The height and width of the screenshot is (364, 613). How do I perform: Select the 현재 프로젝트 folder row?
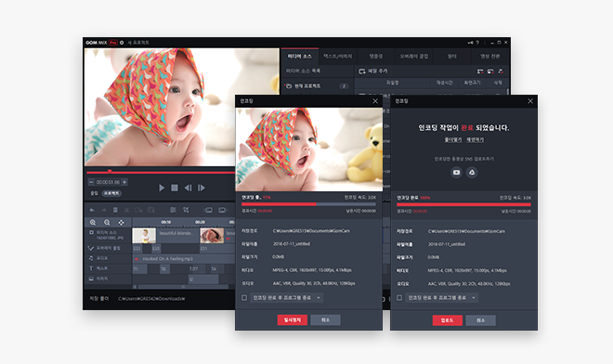pos(317,86)
